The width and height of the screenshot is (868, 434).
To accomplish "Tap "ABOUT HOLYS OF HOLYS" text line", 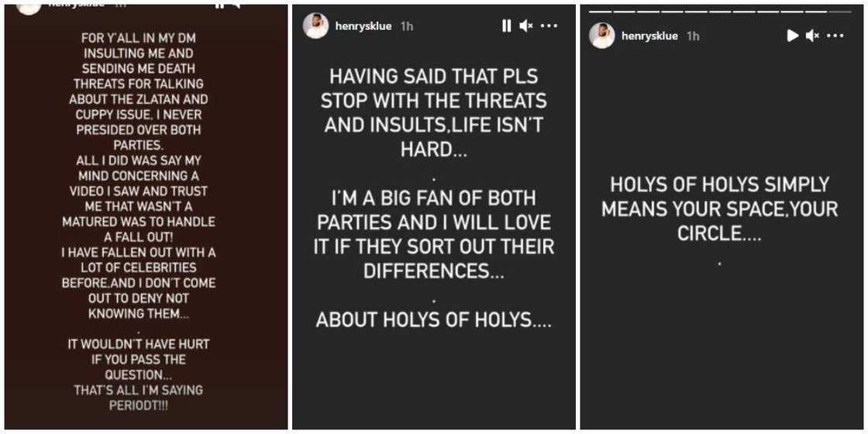I will tap(434, 320).
